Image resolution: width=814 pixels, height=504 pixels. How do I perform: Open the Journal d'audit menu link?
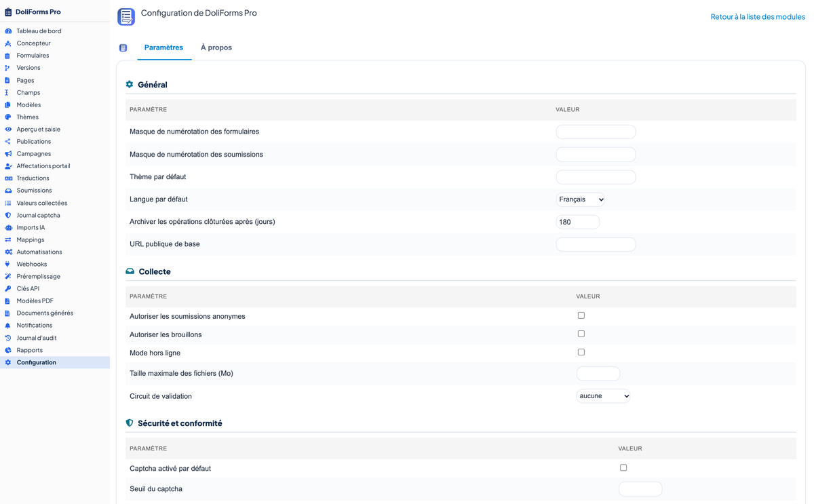coord(37,338)
